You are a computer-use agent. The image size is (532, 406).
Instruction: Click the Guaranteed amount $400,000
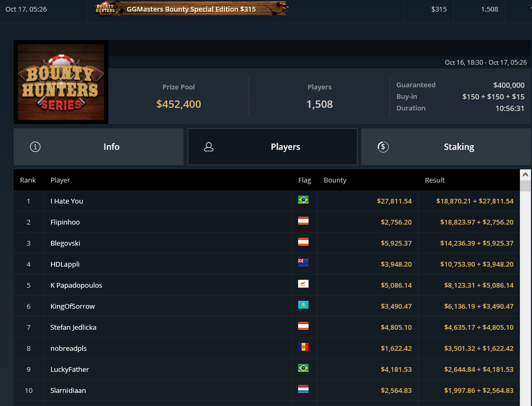click(508, 85)
